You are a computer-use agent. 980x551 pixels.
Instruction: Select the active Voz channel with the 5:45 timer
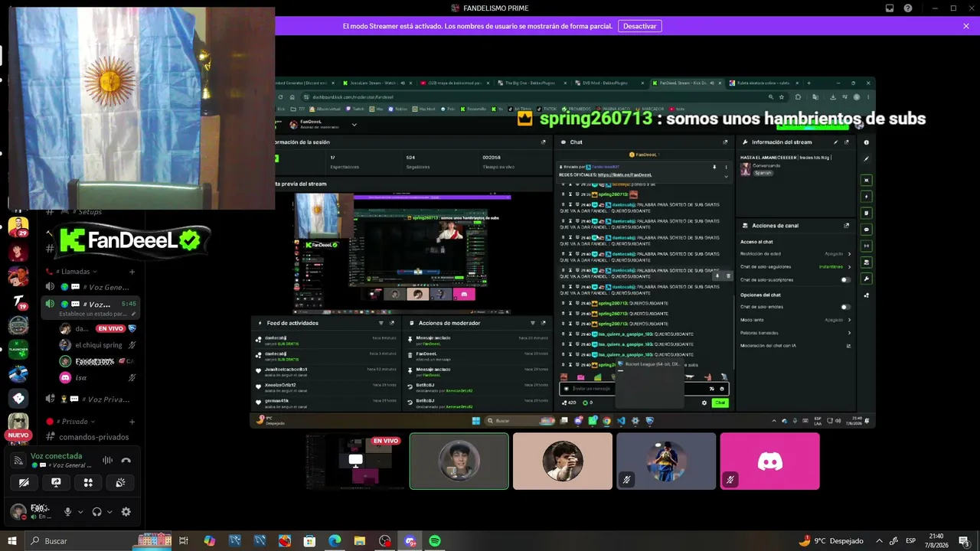click(x=92, y=308)
